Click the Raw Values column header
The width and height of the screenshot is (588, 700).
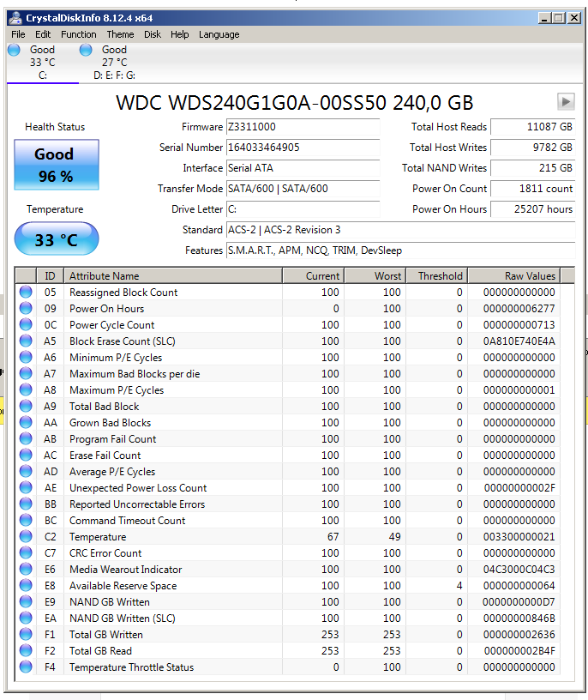tap(514, 276)
